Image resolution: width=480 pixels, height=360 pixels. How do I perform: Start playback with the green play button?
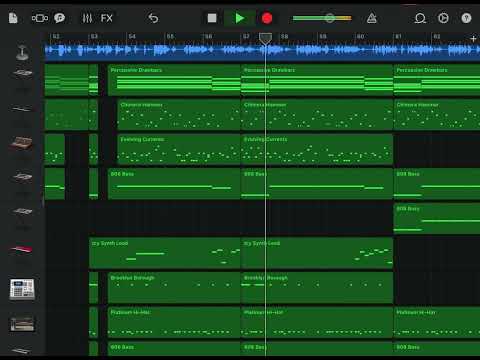tap(240, 18)
